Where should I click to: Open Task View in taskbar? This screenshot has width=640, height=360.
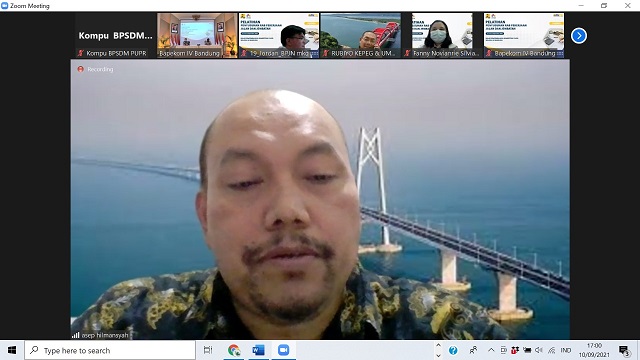click(x=208, y=350)
